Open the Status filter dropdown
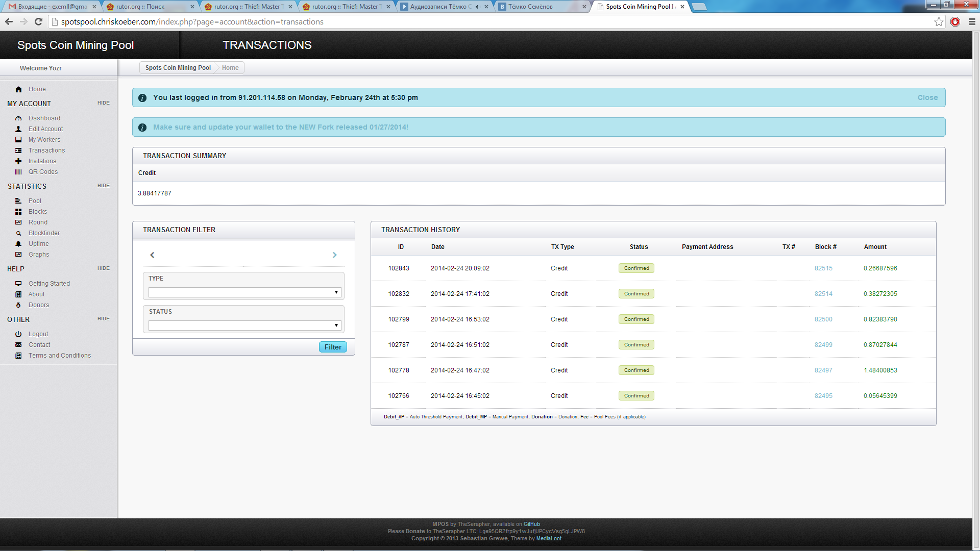This screenshot has width=980, height=551. [x=244, y=325]
